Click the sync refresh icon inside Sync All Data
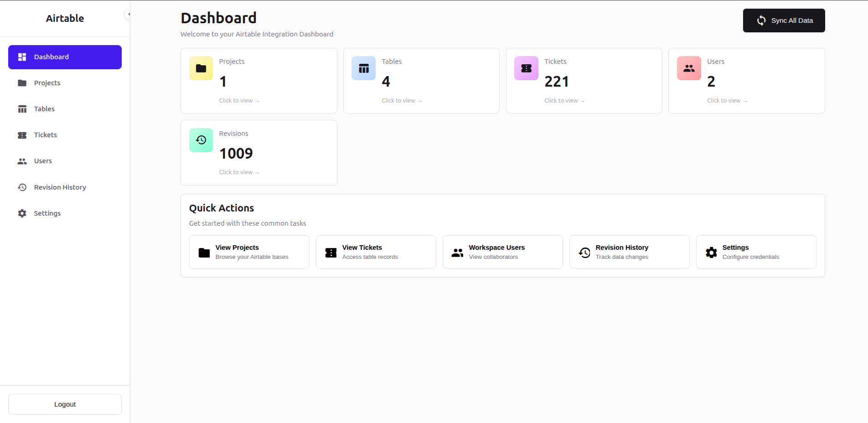 tap(761, 21)
